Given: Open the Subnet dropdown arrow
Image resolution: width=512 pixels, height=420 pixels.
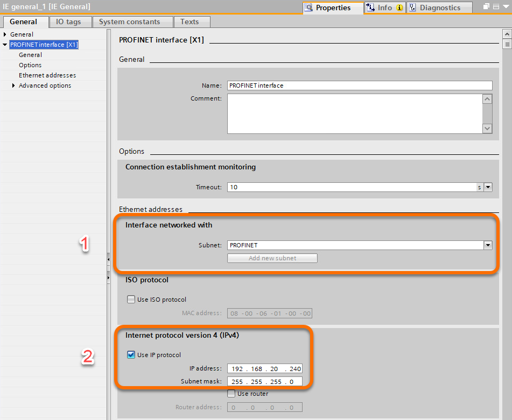Looking at the screenshot, I should [488, 245].
